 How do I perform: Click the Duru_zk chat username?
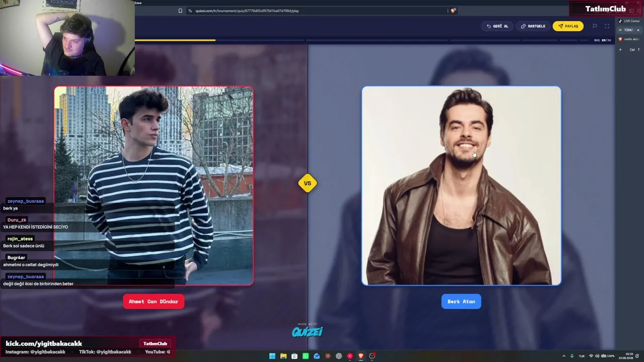[x=17, y=220]
